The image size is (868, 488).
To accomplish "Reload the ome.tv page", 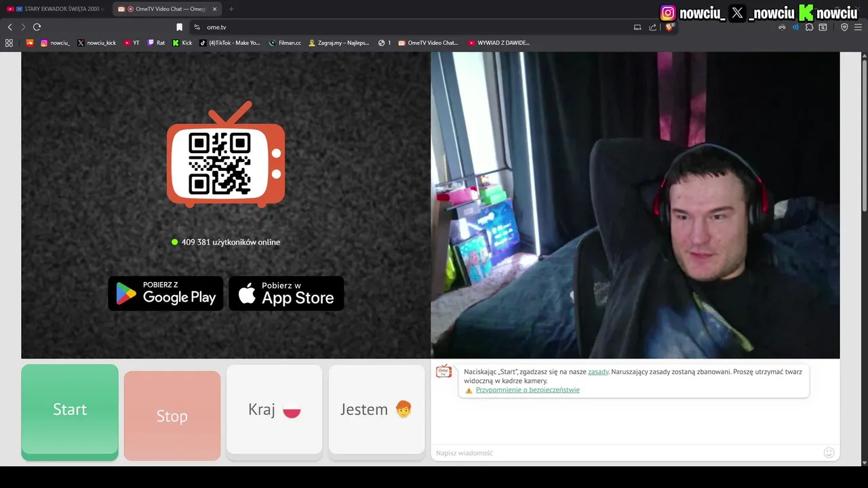I will pos(37,27).
